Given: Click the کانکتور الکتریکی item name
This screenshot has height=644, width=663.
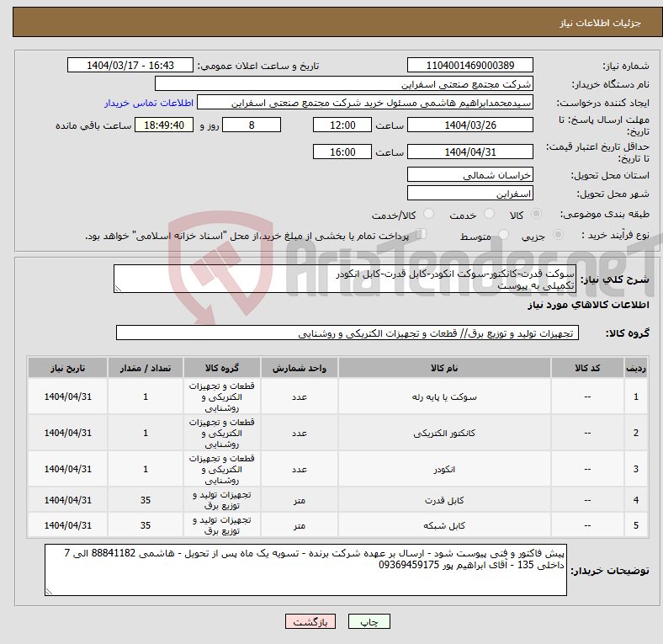Looking at the screenshot, I should coord(444,433).
